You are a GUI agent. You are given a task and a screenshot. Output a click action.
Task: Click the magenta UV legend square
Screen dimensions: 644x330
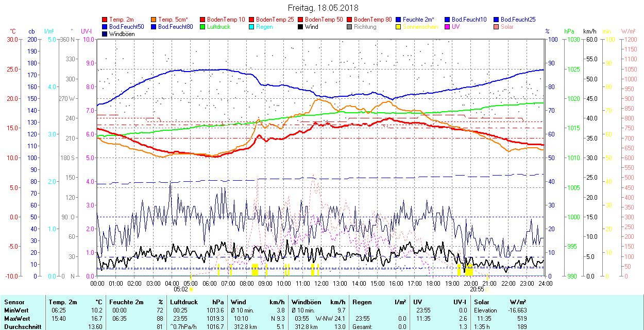click(x=447, y=27)
